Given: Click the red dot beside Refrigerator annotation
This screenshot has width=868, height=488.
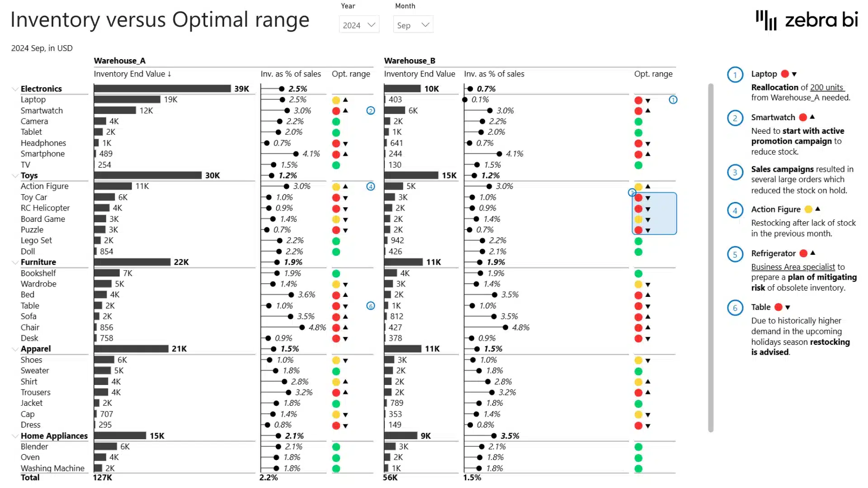Looking at the screenshot, I should pyautogui.click(x=803, y=253).
